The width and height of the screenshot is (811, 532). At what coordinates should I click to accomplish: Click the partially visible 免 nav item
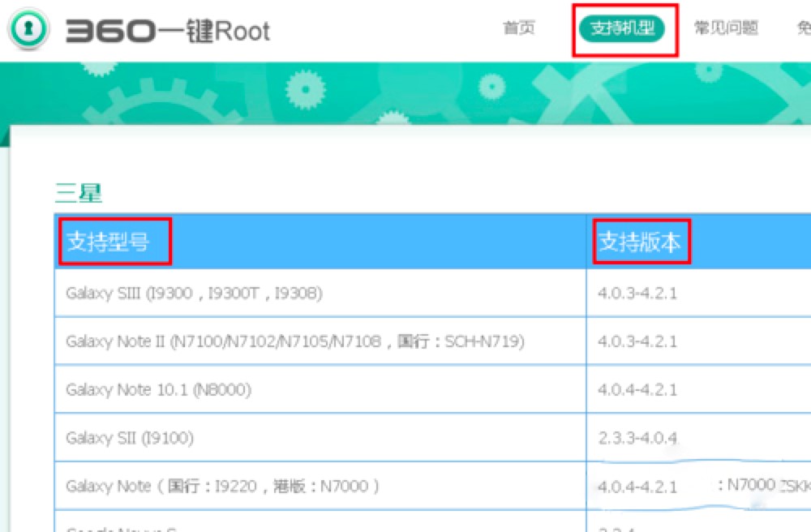(x=801, y=28)
